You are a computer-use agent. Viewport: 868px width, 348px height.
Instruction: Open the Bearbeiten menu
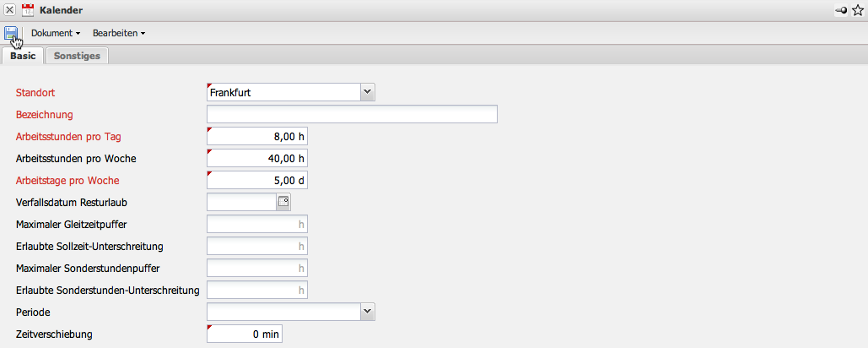coord(118,33)
